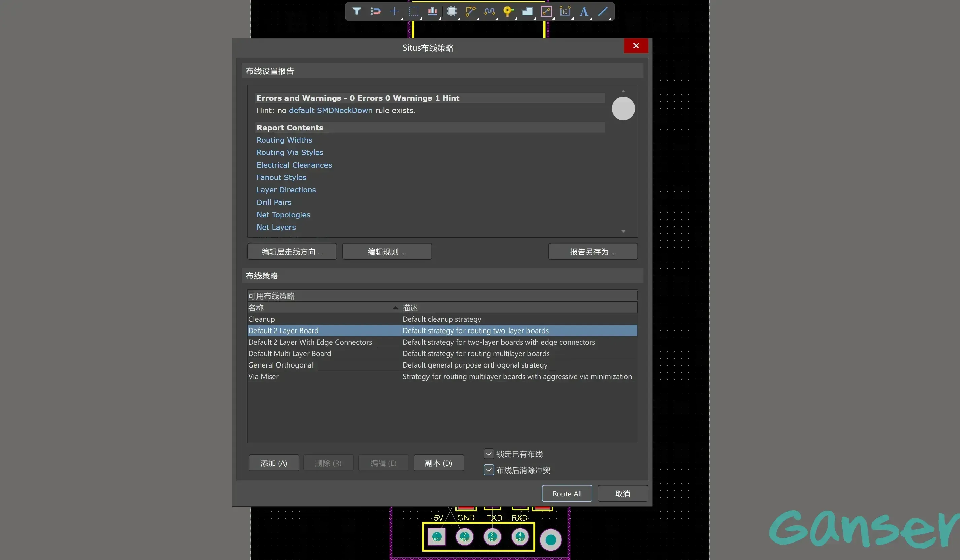This screenshot has height=560, width=960.
Task: Toggle the 锁定已有布线 checkbox
Action: pyautogui.click(x=489, y=454)
